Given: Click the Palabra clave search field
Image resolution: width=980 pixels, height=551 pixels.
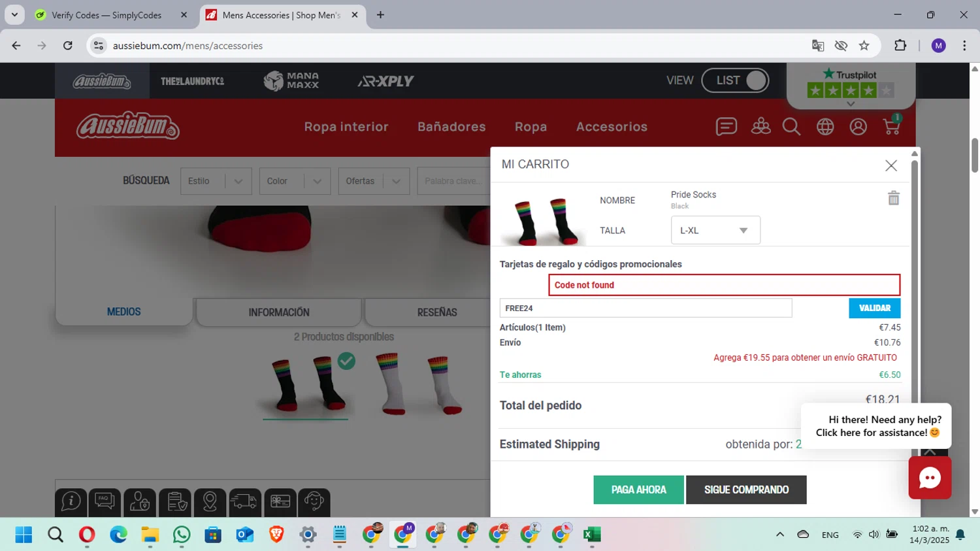Looking at the screenshot, I should click(454, 181).
